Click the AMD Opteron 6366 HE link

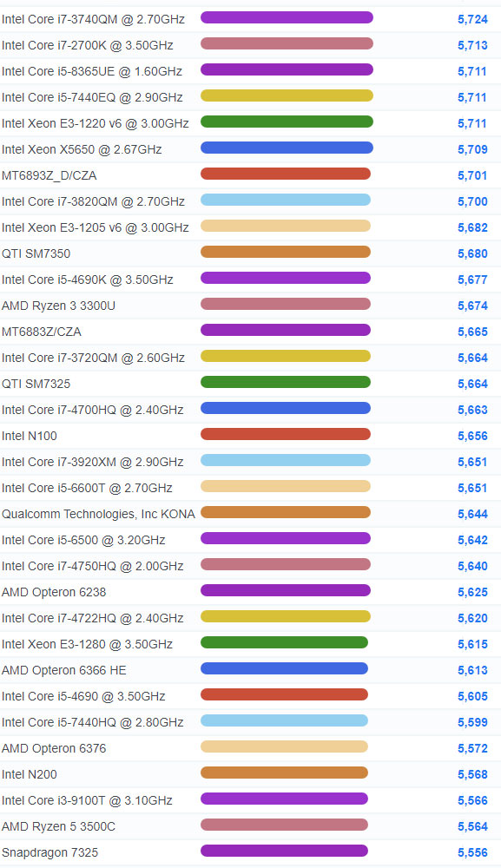click(x=64, y=670)
